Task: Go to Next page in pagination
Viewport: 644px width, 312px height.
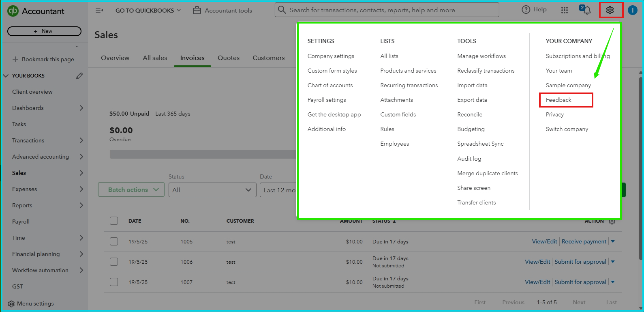Action: point(579,302)
